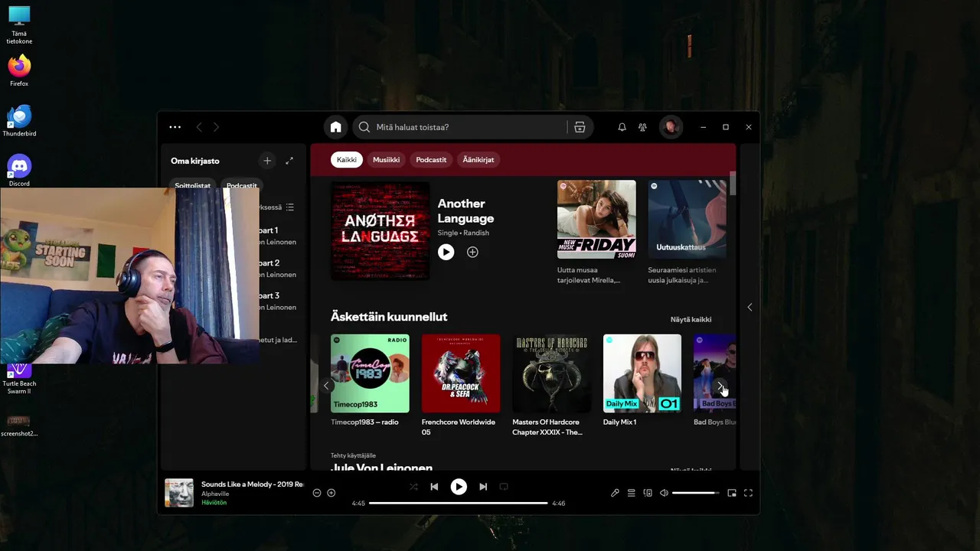Open the Turtle Beach Swarm II shortcut
The height and width of the screenshot is (551, 980).
tap(19, 378)
